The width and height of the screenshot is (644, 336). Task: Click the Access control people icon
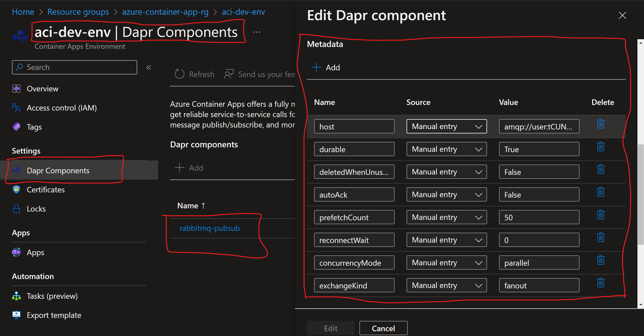16,108
